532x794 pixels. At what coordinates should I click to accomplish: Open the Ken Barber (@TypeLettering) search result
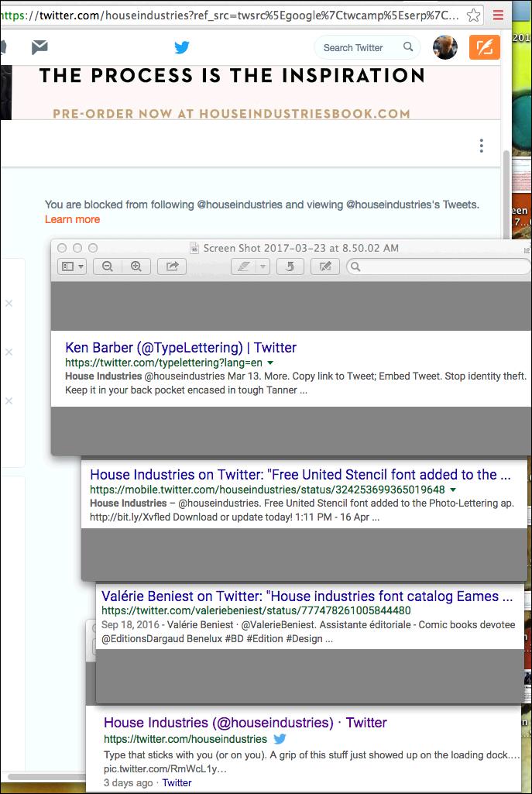coord(180,348)
